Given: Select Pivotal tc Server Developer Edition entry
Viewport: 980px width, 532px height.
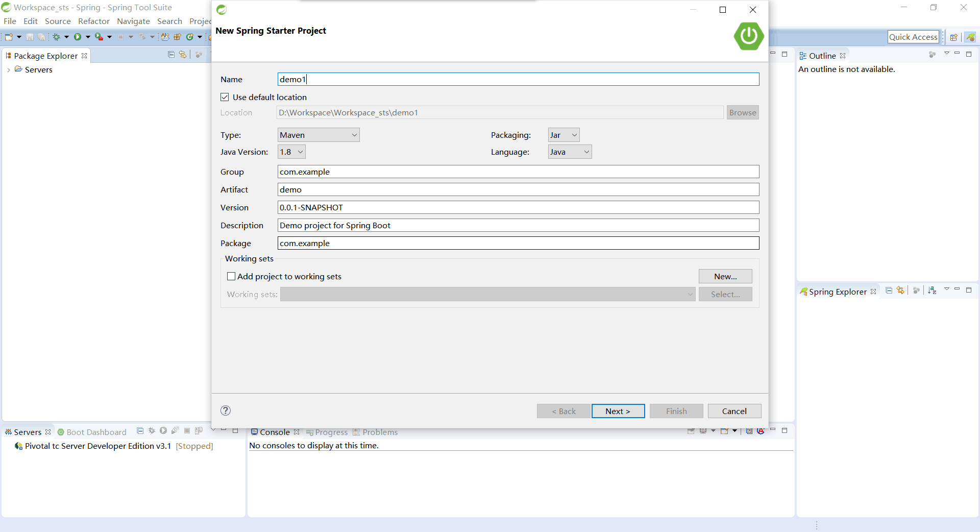Looking at the screenshot, I should pos(114,446).
